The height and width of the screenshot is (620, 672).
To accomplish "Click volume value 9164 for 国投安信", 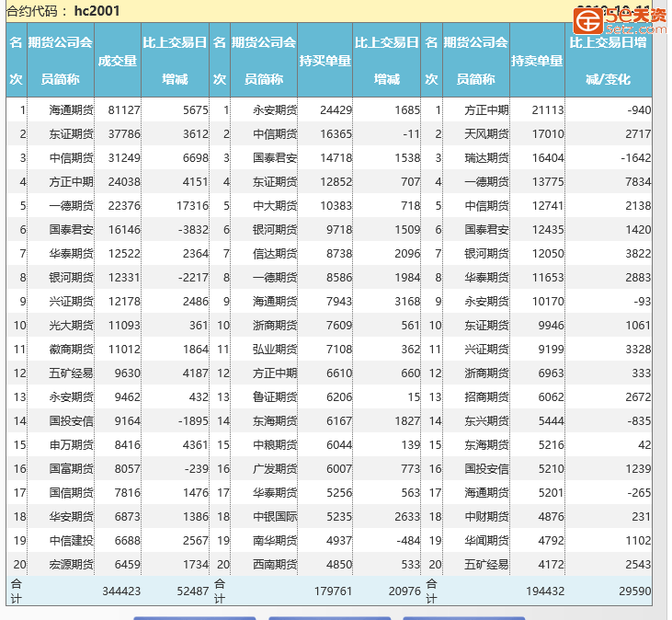I will point(127,421).
